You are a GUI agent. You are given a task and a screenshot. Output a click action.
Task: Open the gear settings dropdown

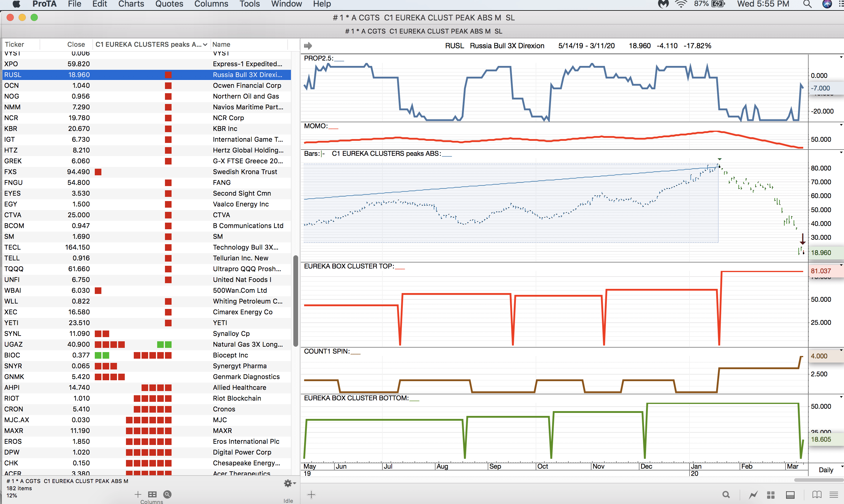tap(289, 483)
